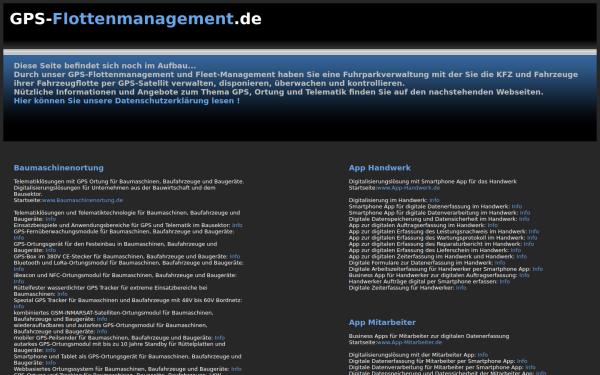
Task: Open Info for Digitale Arbeitszeiterfassung für Handwerker
Action: click(x=538, y=269)
